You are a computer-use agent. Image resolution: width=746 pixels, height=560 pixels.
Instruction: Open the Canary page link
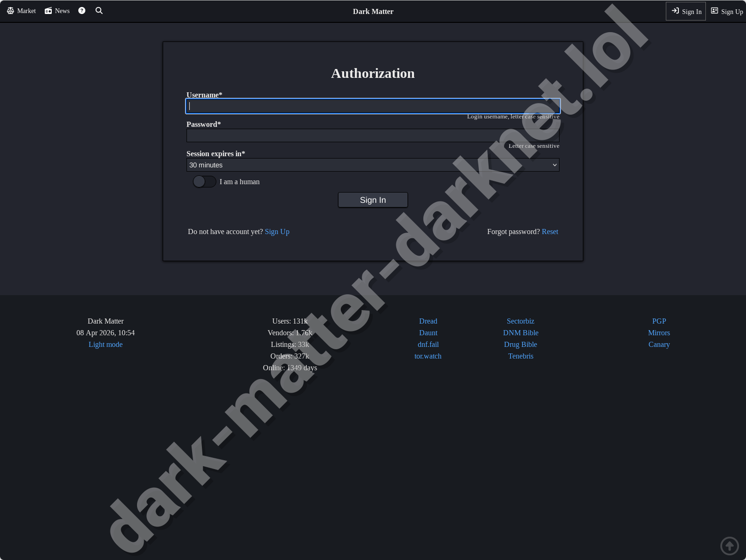pyautogui.click(x=659, y=344)
